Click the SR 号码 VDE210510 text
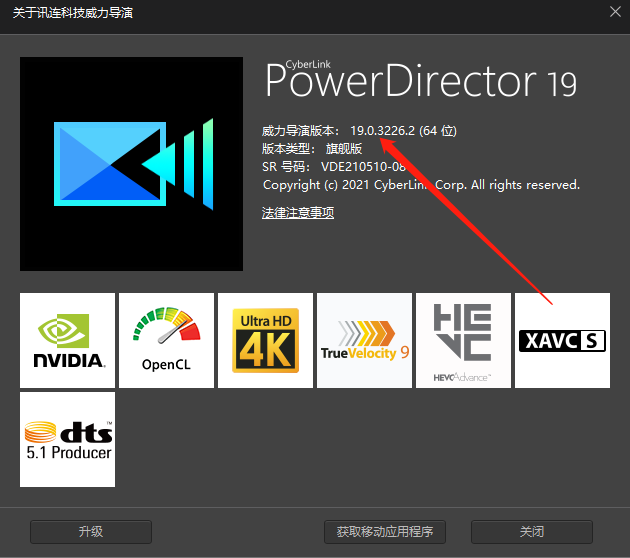Viewport: 630px width, 558px height. point(334,166)
